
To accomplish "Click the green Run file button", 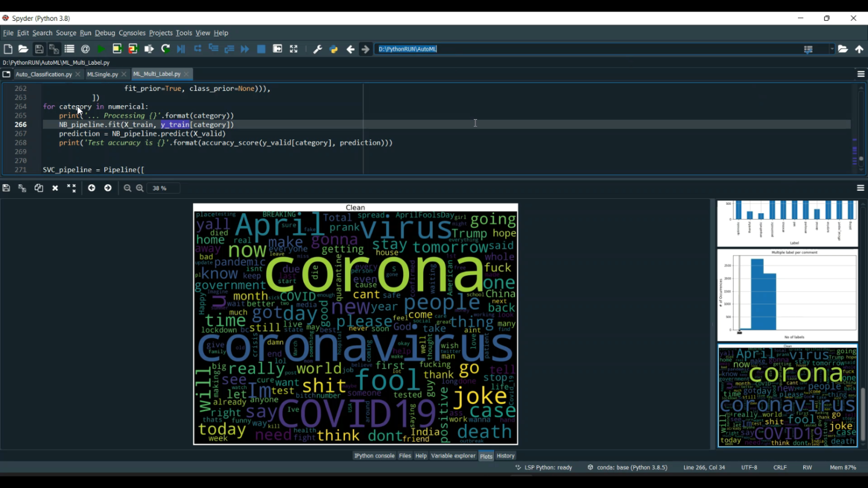I will (101, 49).
